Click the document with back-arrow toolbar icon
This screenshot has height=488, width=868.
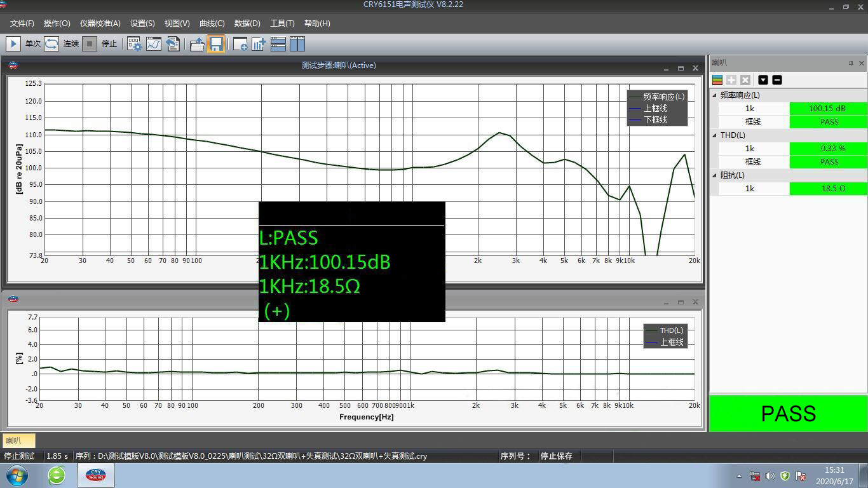click(x=173, y=44)
